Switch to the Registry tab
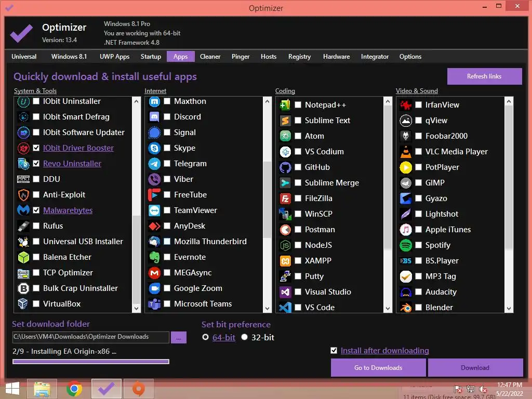The height and width of the screenshot is (399, 532). click(x=300, y=57)
